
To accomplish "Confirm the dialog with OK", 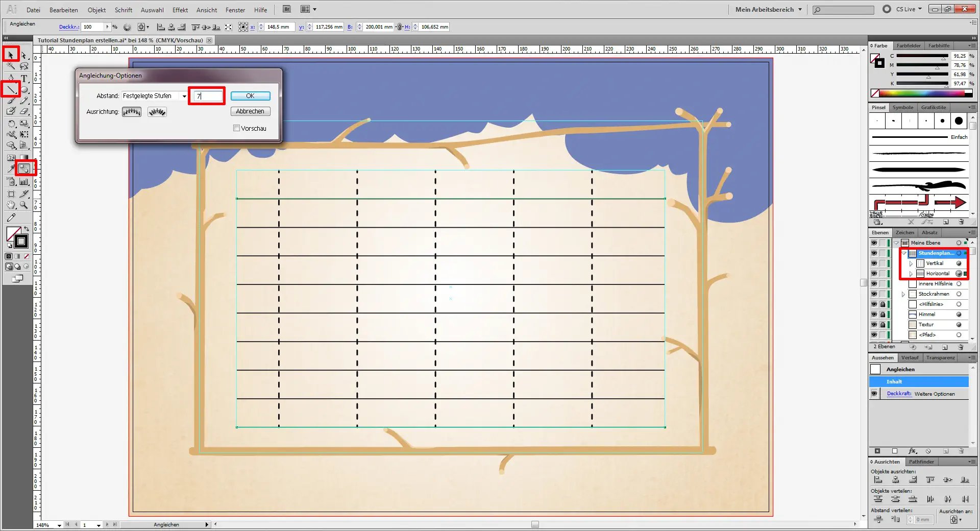I will (250, 96).
